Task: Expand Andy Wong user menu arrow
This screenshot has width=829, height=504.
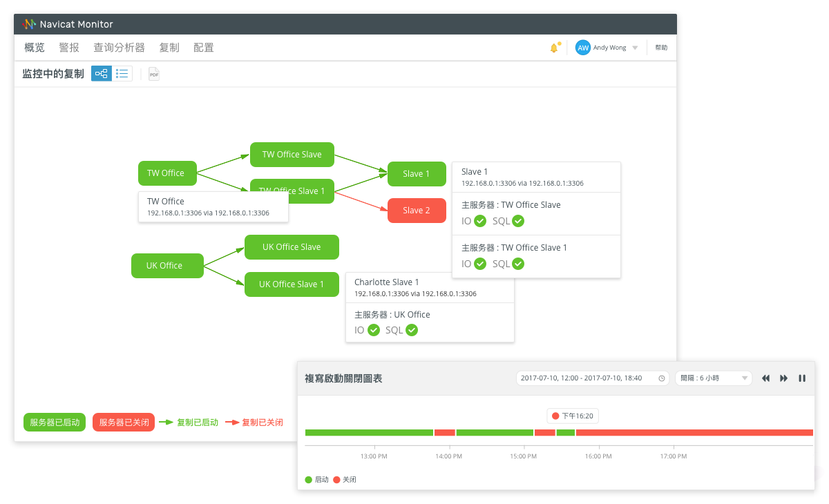Action: (635, 48)
